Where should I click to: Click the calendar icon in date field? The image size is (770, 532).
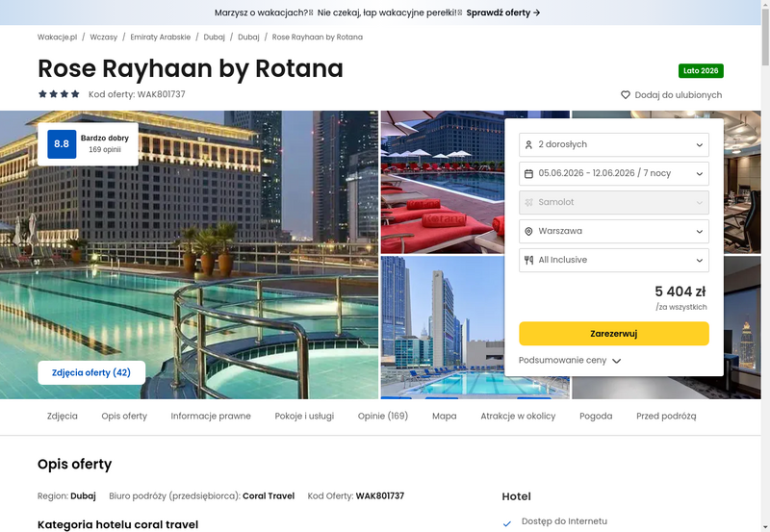click(x=528, y=173)
